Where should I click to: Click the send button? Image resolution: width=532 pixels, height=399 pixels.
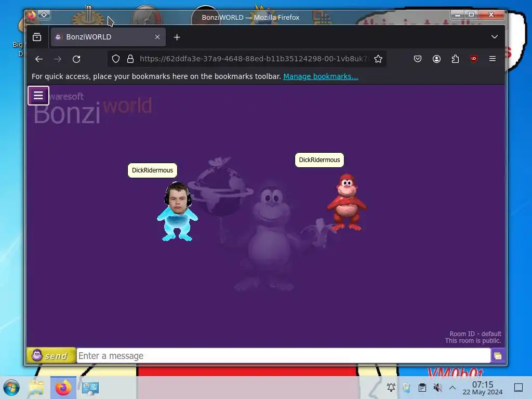click(x=51, y=355)
